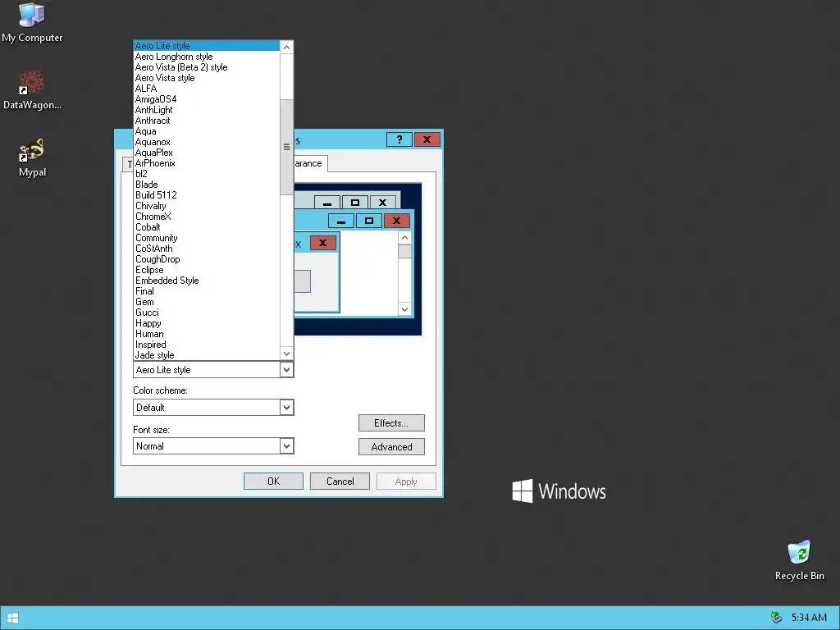
Task: Select Aquanox in the style list
Action: click(x=206, y=143)
